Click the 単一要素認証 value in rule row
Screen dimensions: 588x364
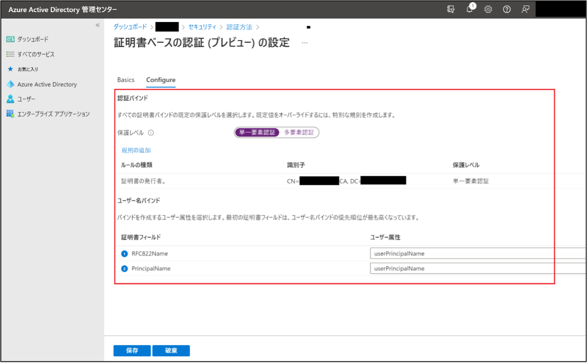point(471,181)
